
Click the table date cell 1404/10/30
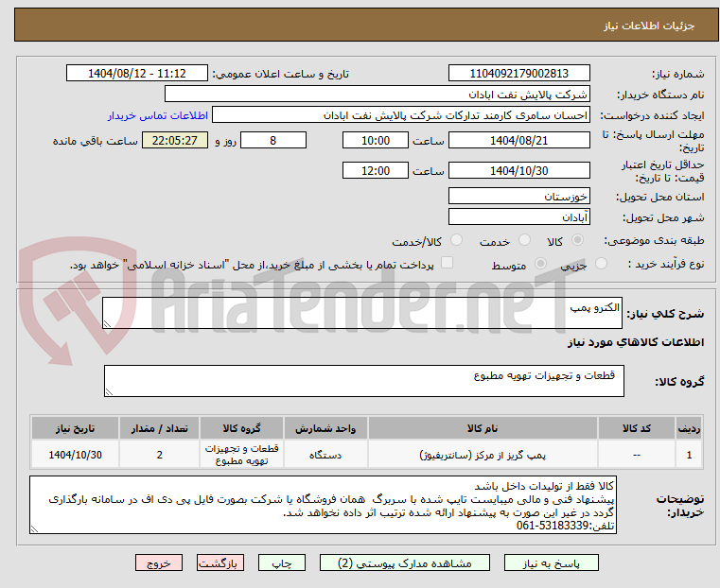(76, 455)
